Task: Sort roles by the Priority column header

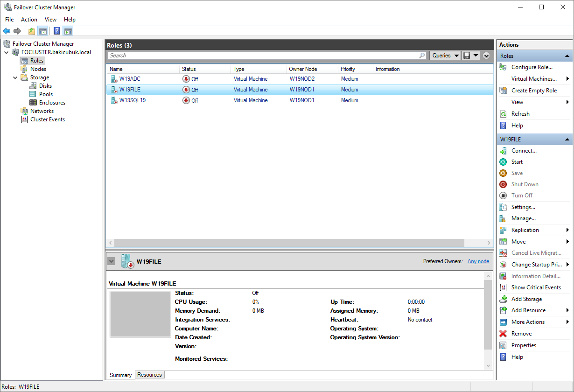Action: tap(356, 69)
